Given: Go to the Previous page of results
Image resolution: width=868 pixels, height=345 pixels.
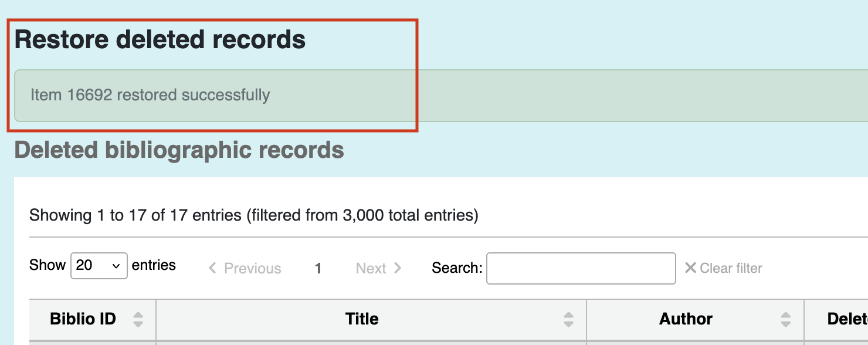Looking at the screenshot, I should click(x=245, y=268).
